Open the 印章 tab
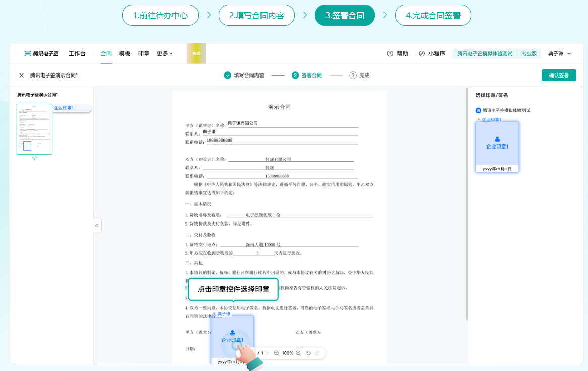This screenshot has height=371, width=588. [x=143, y=53]
